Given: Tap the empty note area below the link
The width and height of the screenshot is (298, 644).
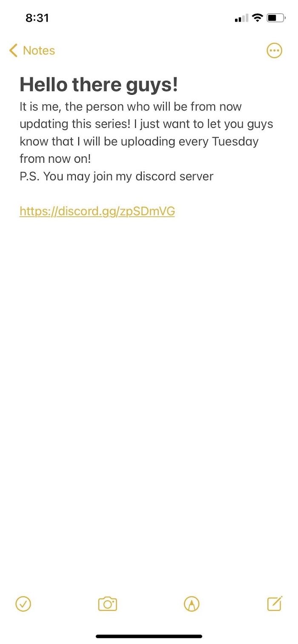Looking at the screenshot, I should click(x=149, y=383).
